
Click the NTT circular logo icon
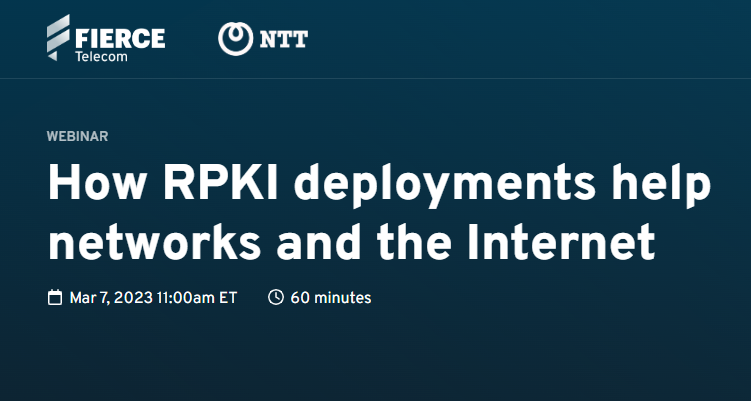[234, 39]
